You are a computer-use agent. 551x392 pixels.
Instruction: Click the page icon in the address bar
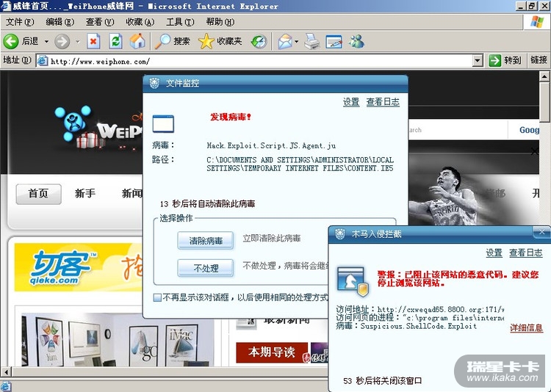coord(43,61)
